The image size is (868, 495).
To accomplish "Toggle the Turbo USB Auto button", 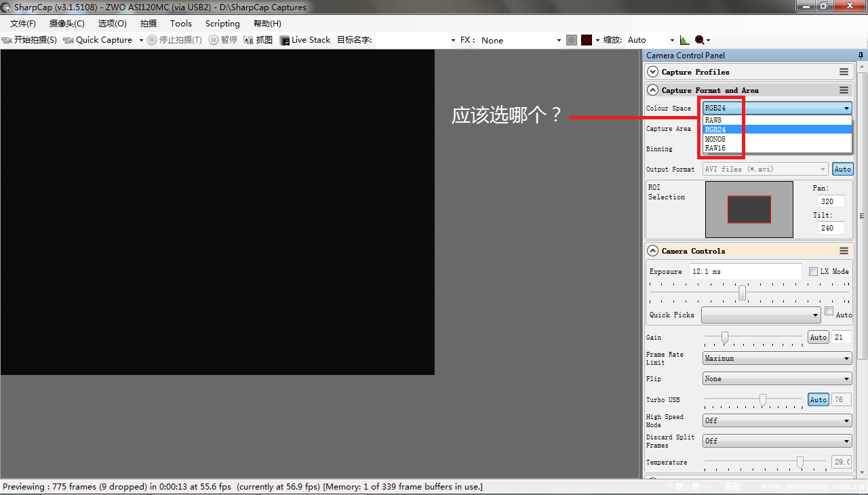I will (818, 399).
